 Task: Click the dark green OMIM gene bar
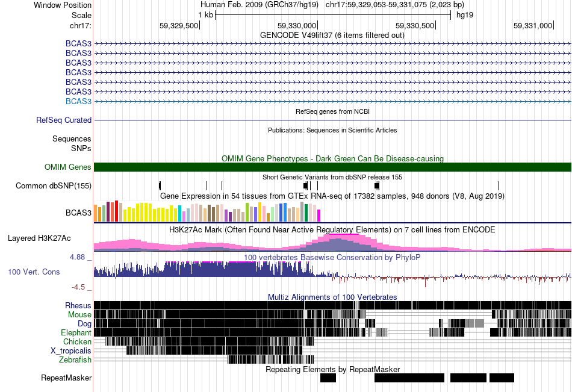point(333,167)
